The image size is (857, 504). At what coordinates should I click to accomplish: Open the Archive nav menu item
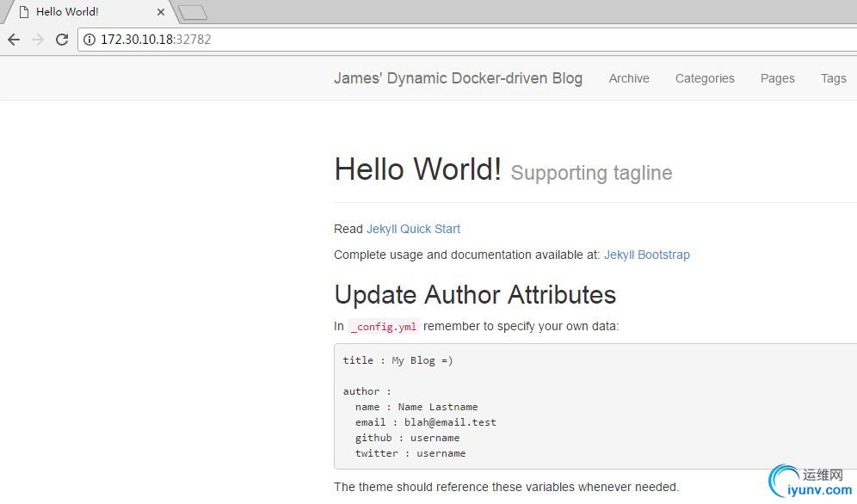pos(629,78)
